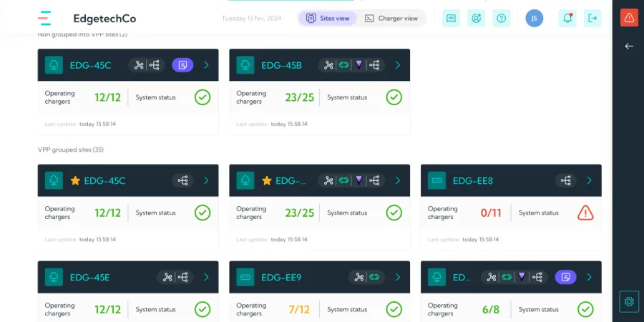Open the user account icon in header
Screen dimensions: 644x322
tap(476, 18)
